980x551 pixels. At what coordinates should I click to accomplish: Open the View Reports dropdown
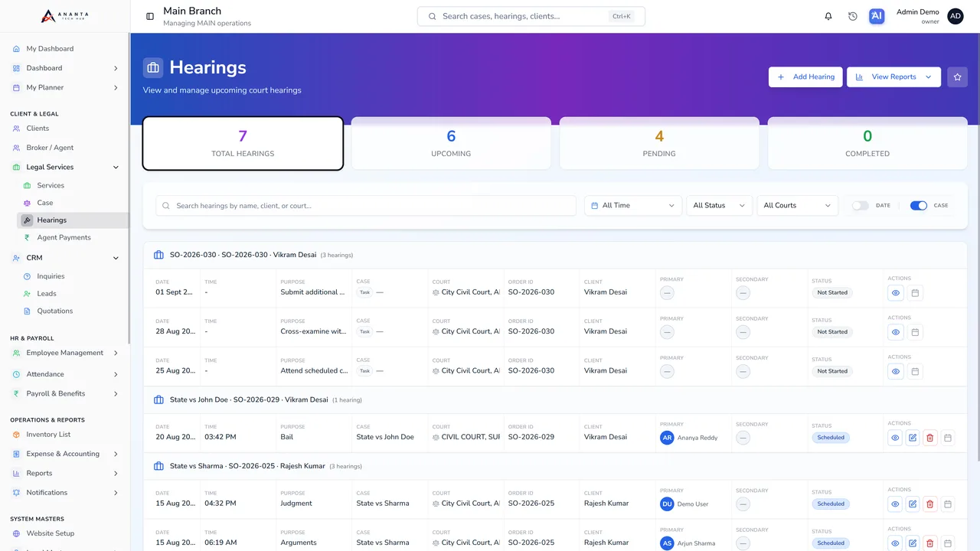pyautogui.click(x=893, y=77)
